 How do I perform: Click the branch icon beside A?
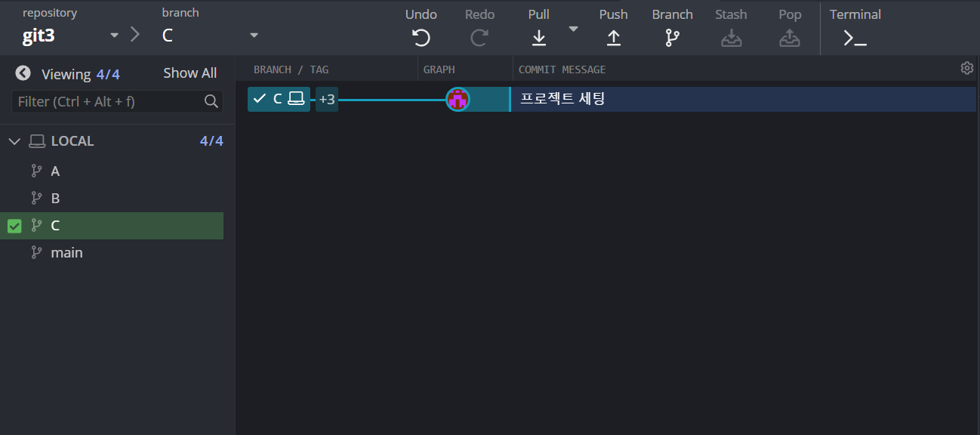click(x=36, y=171)
